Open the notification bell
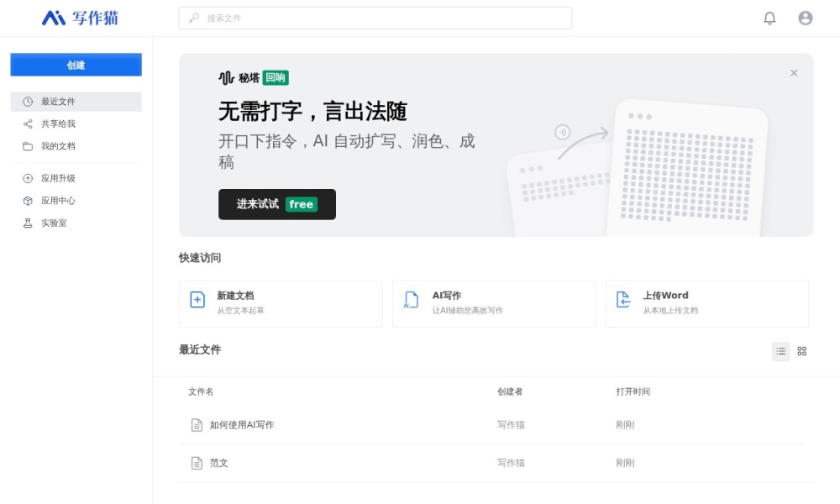 (x=769, y=18)
